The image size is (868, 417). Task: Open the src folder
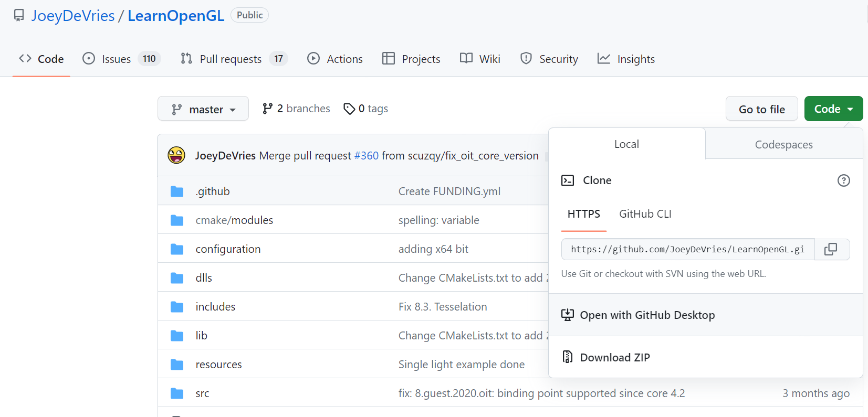pos(202,393)
